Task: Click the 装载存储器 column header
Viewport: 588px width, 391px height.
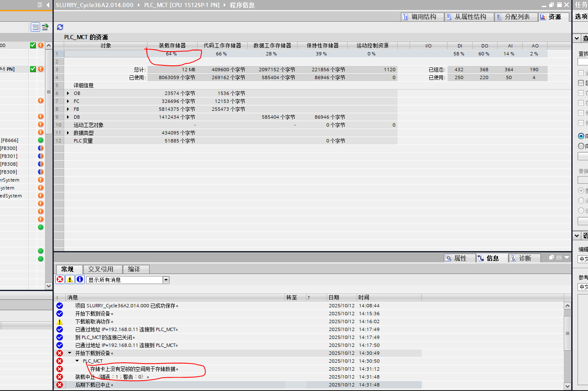Action: pos(172,45)
